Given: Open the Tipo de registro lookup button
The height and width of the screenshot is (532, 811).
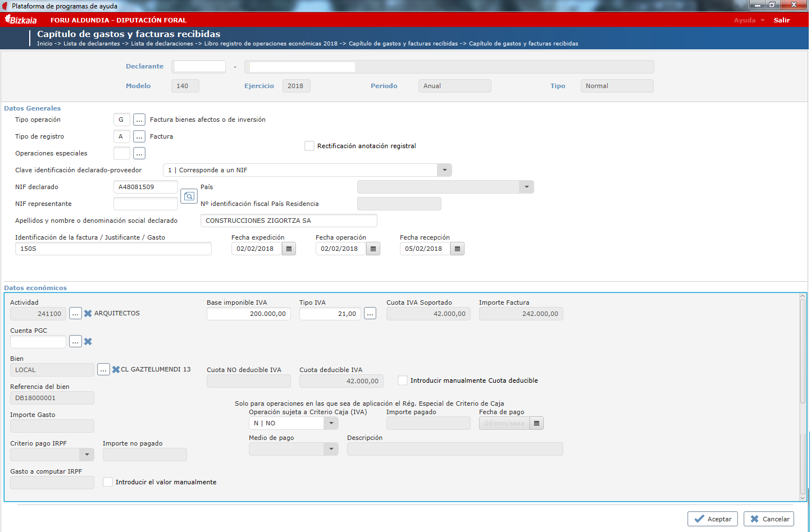Looking at the screenshot, I should pyautogui.click(x=139, y=136).
